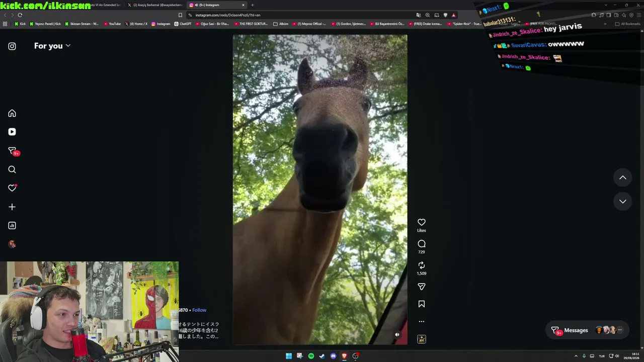Open the Instagram logo home link
This screenshot has width=644, height=362.
tap(12, 46)
